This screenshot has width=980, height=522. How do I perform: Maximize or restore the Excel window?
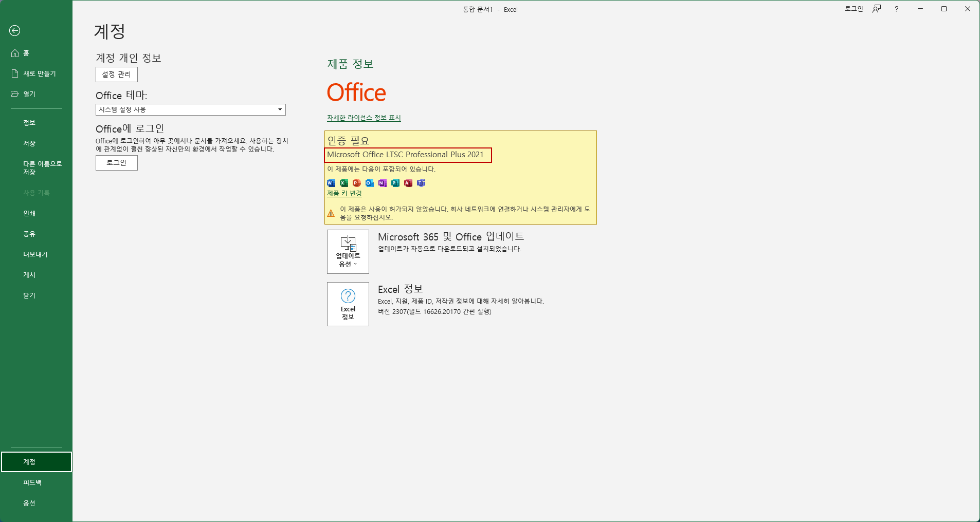(x=944, y=9)
